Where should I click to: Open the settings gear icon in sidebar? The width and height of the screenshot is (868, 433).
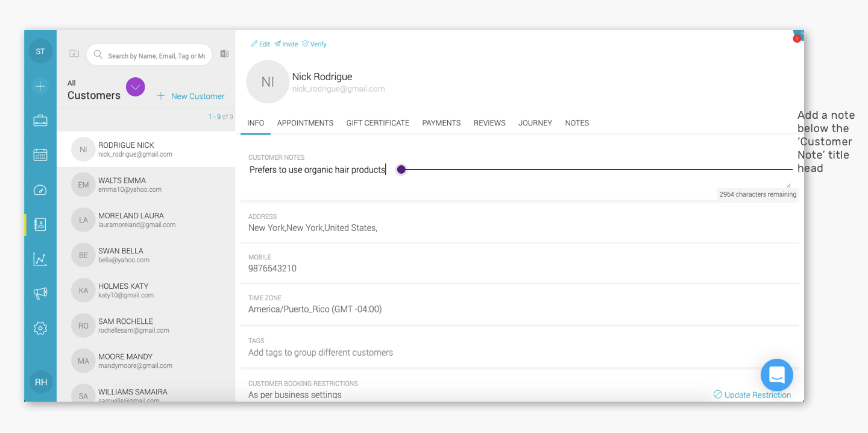coord(40,329)
